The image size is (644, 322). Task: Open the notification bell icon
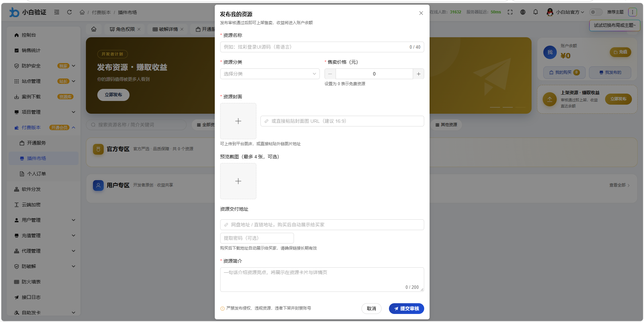(x=536, y=12)
